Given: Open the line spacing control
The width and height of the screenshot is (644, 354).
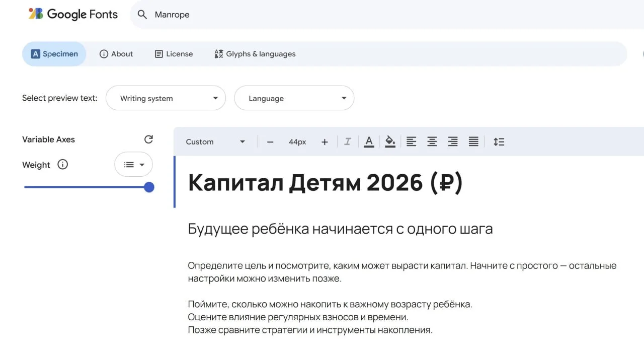Looking at the screenshot, I should click(x=499, y=142).
